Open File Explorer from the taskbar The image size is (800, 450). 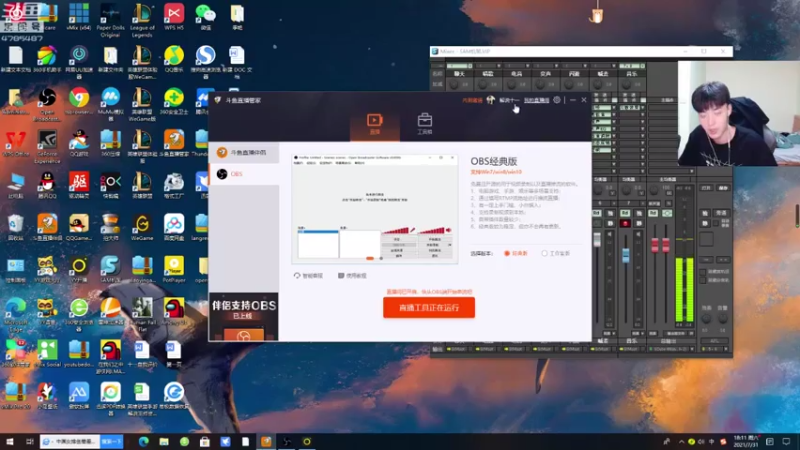pyautogui.click(x=164, y=441)
